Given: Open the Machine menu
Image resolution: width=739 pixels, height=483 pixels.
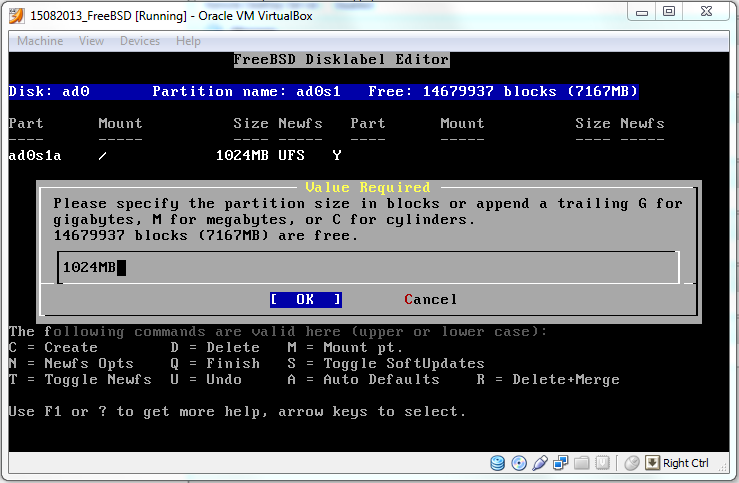Looking at the screenshot, I should coord(40,41).
